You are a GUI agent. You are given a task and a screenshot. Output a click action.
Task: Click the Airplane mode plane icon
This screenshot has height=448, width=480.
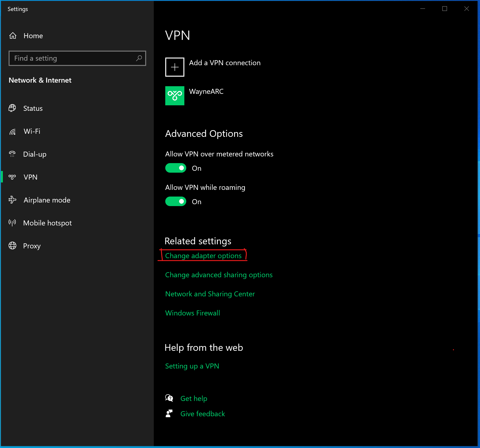click(x=12, y=200)
